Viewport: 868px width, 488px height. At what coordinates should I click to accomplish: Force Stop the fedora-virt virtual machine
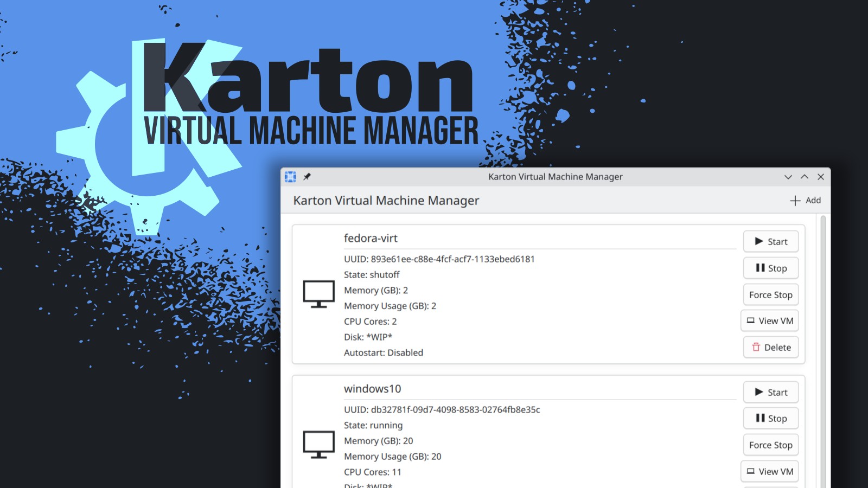pyautogui.click(x=770, y=294)
